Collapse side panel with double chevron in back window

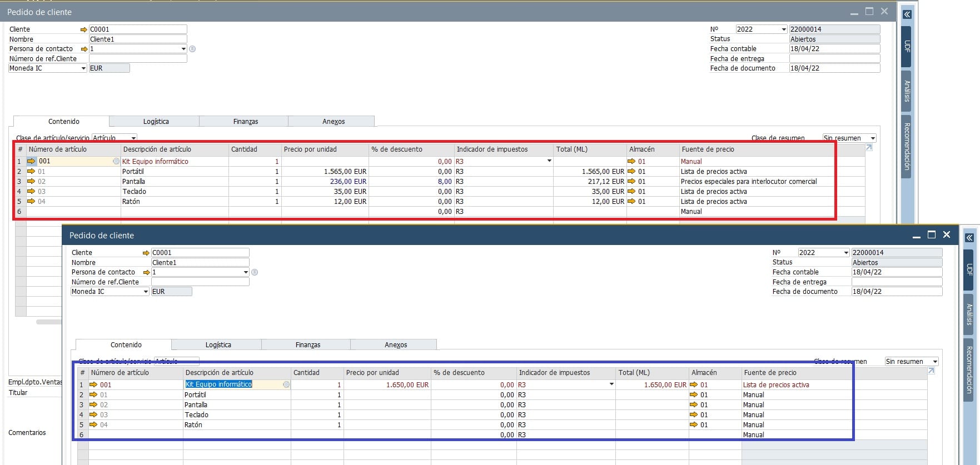[x=907, y=14]
